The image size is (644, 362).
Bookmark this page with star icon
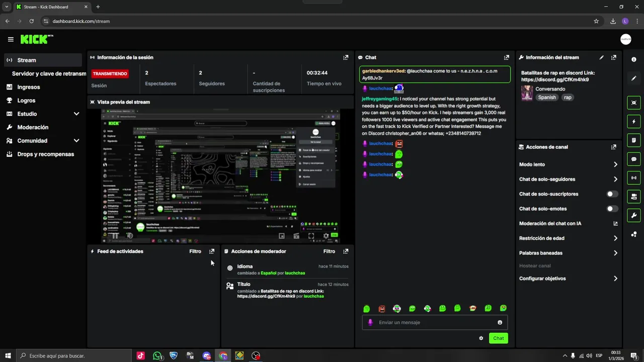596,21
